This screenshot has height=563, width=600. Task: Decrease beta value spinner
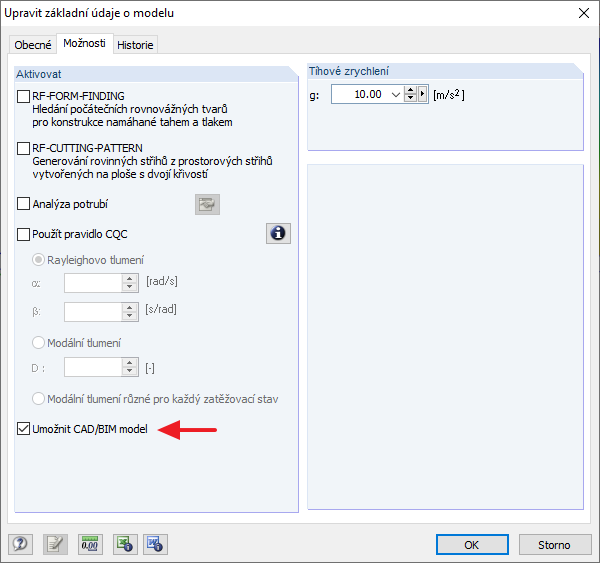click(x=130, y=316)
